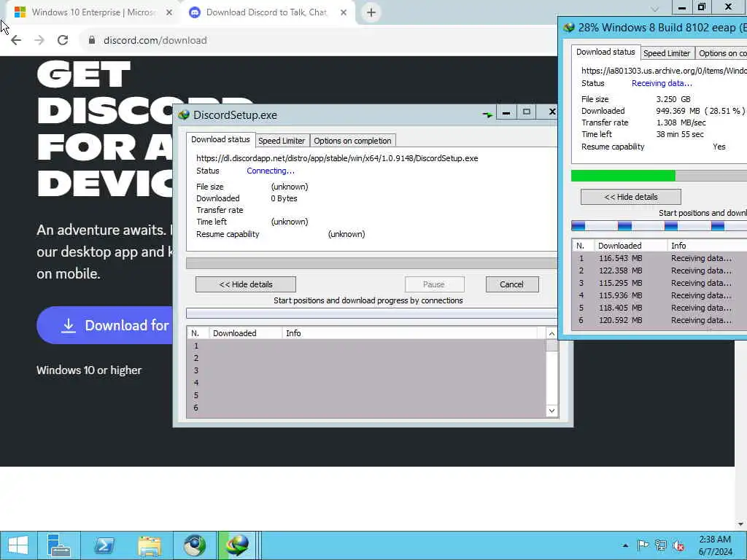This screenshot has width=747, height=560.
Task: Switch to the browser taskbar icon
Action: (x=194, y=545)
